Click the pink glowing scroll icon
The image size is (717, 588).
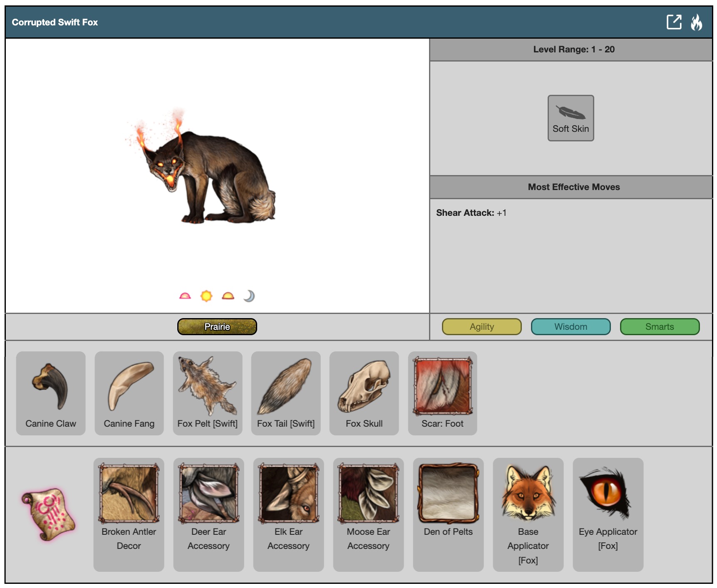click(x=48, y=514)
